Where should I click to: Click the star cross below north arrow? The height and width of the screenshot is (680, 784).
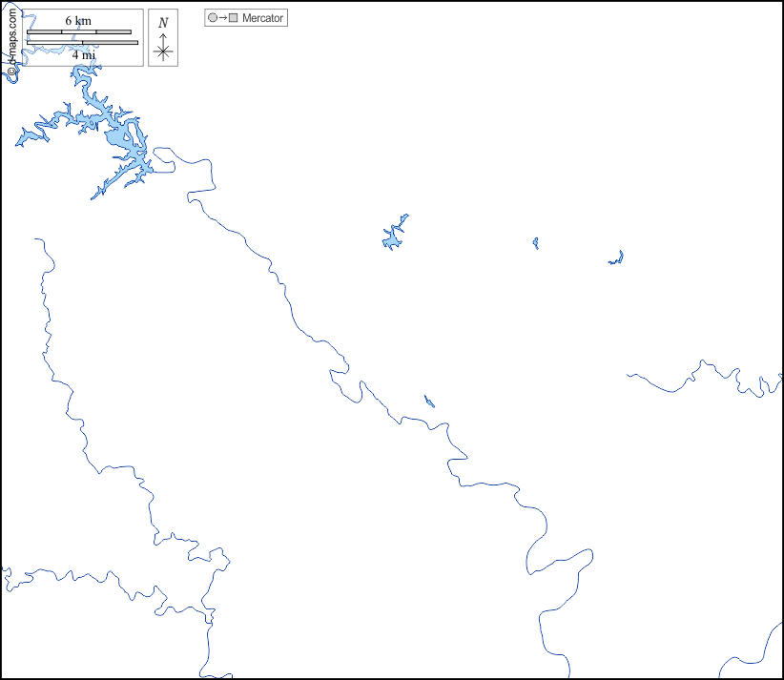(x=163, y=52)
